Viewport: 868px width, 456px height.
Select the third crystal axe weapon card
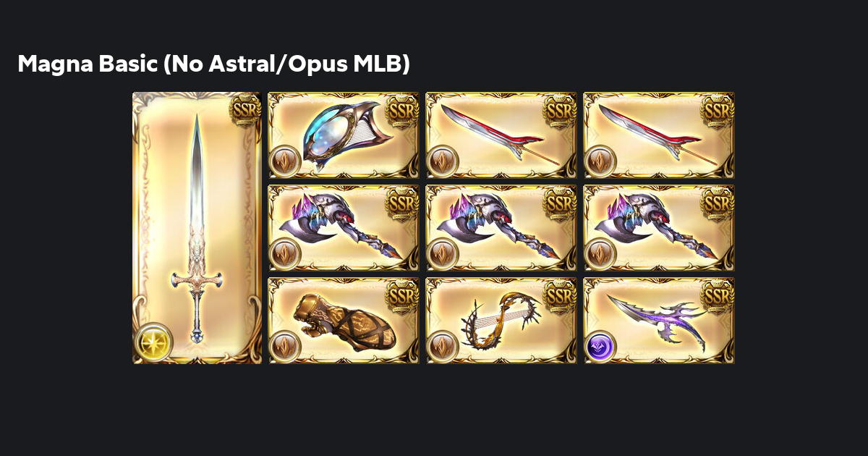pos(659,228)
